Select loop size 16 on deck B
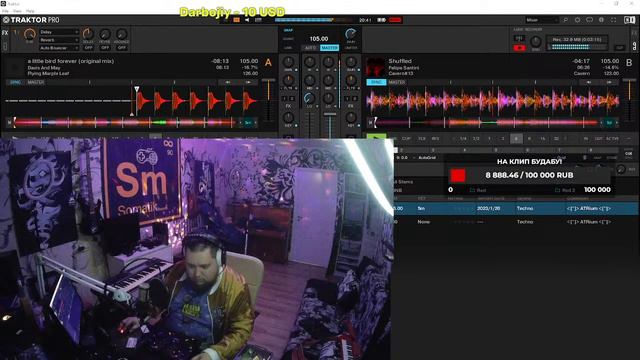Screen dimensions: 640x360 pyautogui.click(x=542, y=139)
